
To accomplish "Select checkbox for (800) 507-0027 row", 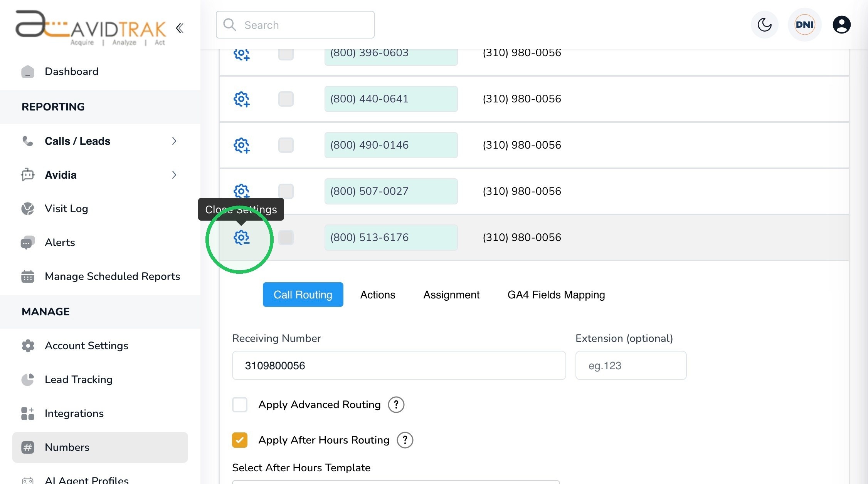I will 286,191.
